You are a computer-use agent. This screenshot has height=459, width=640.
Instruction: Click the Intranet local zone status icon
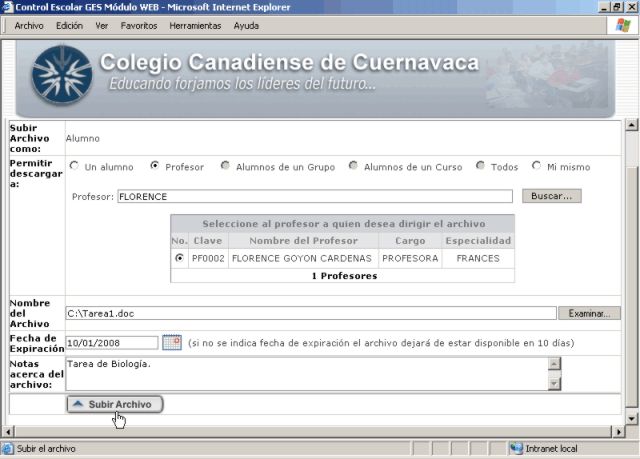coord(516,449)
